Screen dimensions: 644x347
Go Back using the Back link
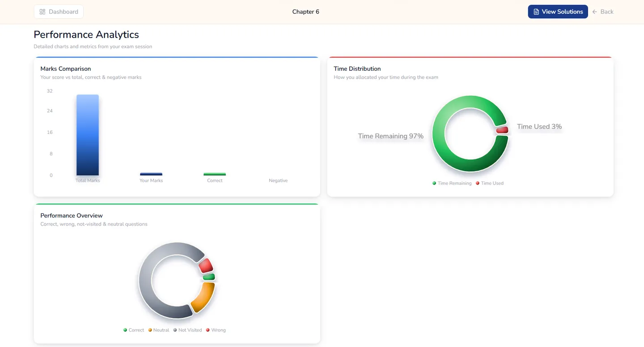[x=603, y=12]
